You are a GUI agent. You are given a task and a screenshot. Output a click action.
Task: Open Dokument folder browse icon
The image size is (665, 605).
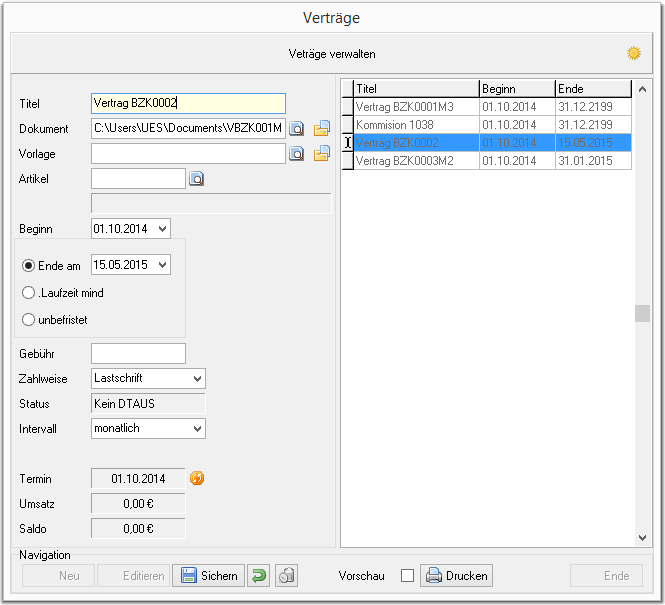point(322,128)
